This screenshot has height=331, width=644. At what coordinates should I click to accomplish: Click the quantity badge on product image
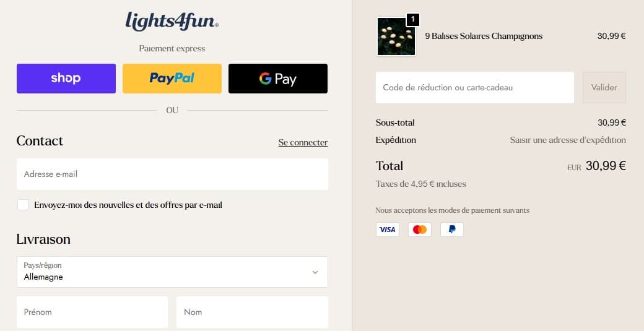coord(412,20)
